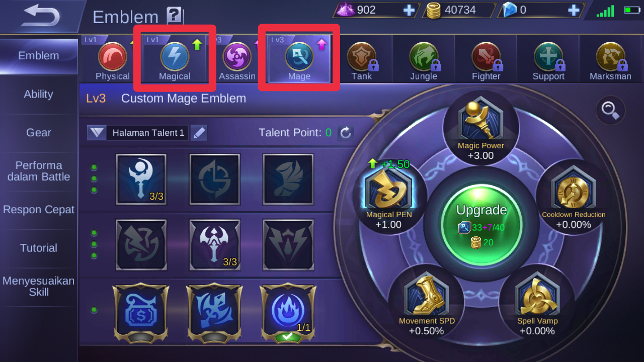Select the Magical PEN attribute icon
The width and height of the screenshot is (644, 362).
click(387, 189)
